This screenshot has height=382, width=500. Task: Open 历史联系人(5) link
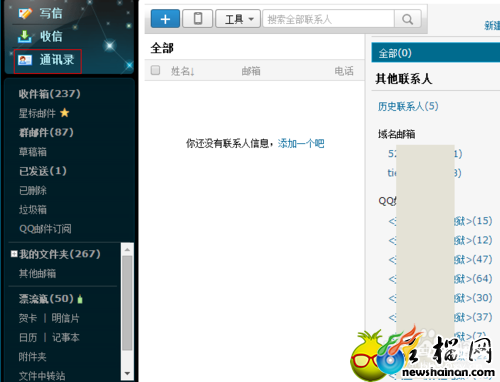(408, 106)
